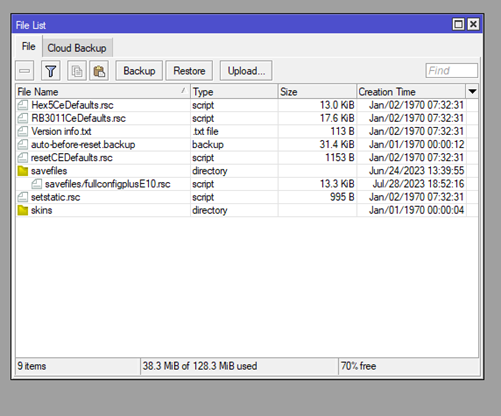Click the remove (minus) toolbar button

(x=24, y=71)
